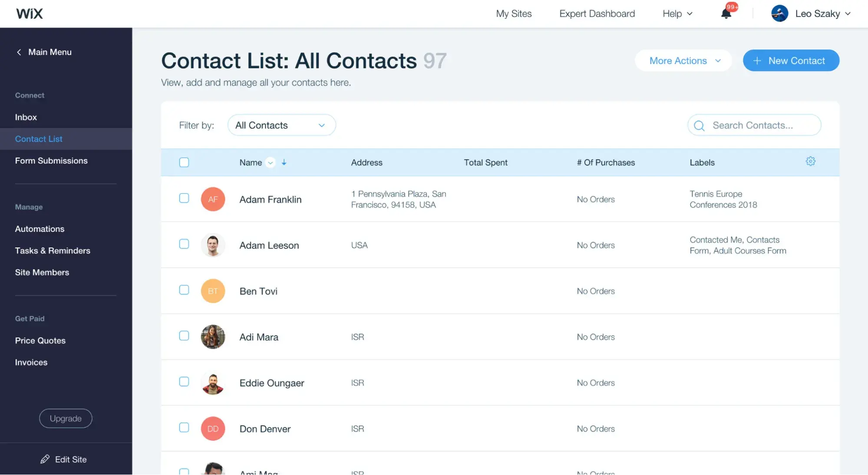This screenshot has height=475, width=868.
Task: Select the Form Submissions menu item
Action: [x=52, y=161]
